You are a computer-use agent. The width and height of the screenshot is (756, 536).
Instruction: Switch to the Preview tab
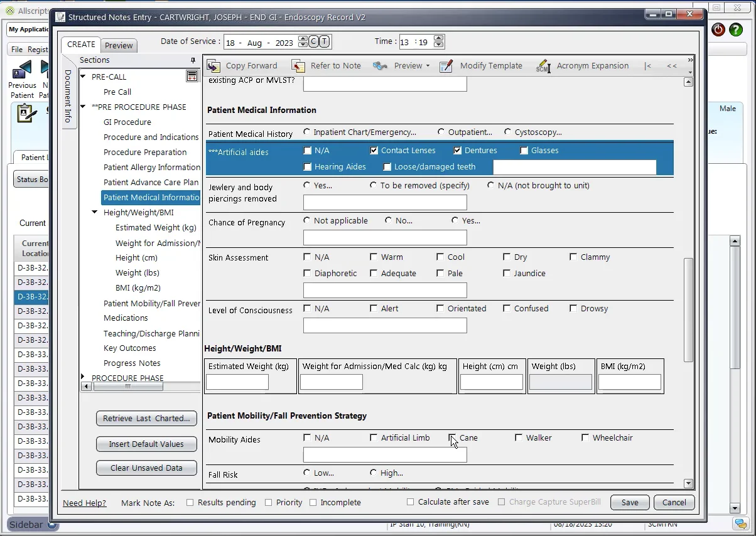point(119,45)
